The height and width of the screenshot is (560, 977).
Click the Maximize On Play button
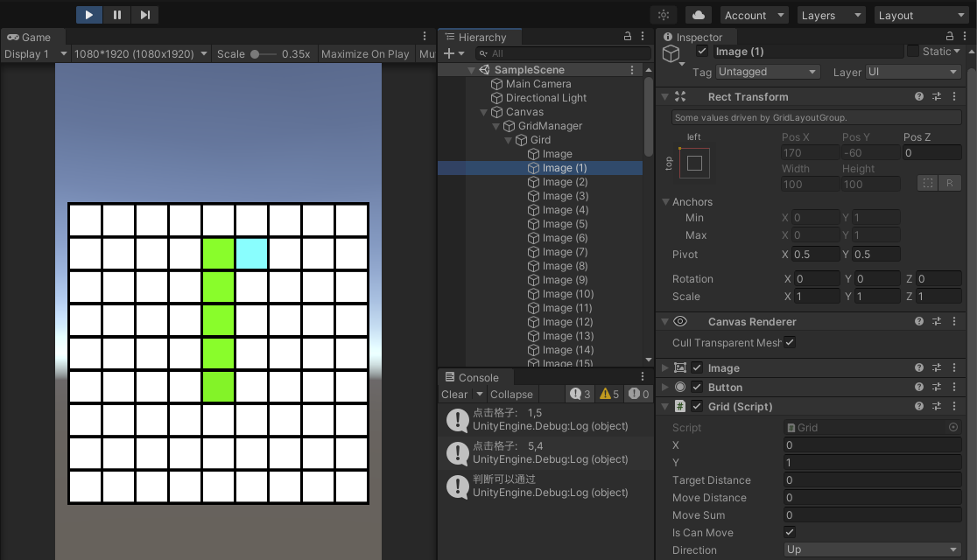(365, 53)
